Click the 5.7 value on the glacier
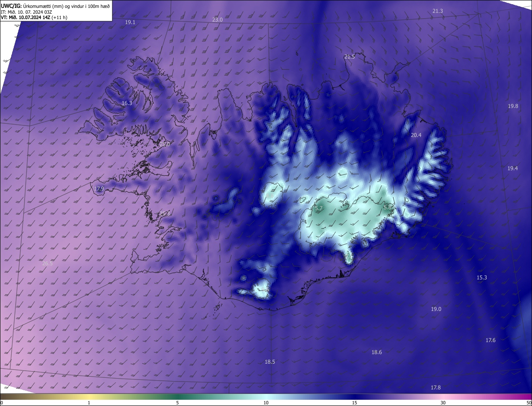Screen dimensions: 532x406 click(319, 208)
